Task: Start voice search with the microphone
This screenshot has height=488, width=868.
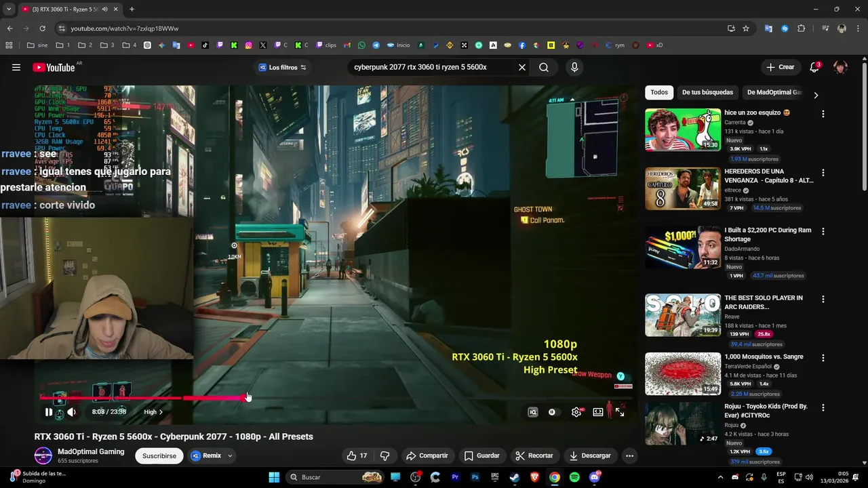Action: pos(574,67)
